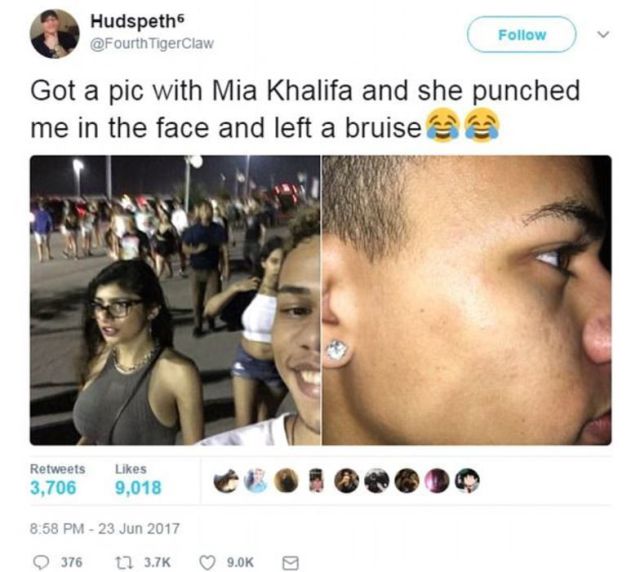Open the left selfie photo
Viewport: 640px width, 572px height.
(x=176, y=300)
